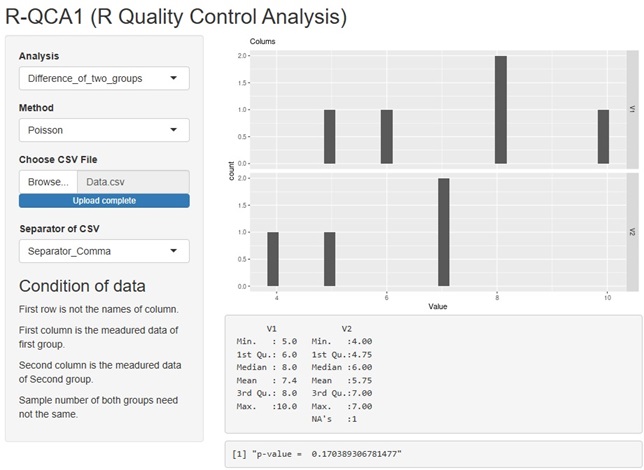Select the V1 facet strip label
644x470 pixels.
pos(632,108)
